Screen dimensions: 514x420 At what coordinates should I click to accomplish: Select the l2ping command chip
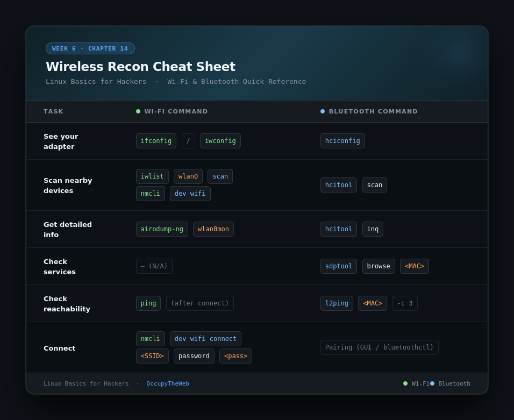(x=337, y=303)
